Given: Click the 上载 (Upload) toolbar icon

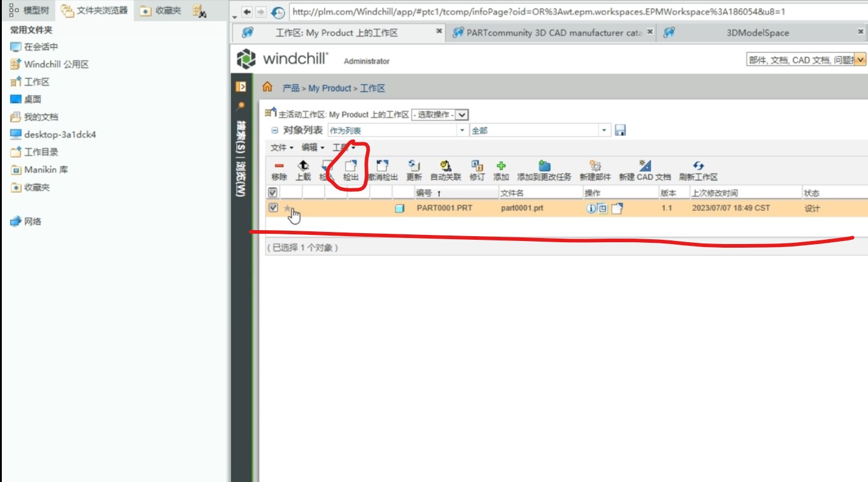Looking at the screenshot, I should click(x=303, y=165).
